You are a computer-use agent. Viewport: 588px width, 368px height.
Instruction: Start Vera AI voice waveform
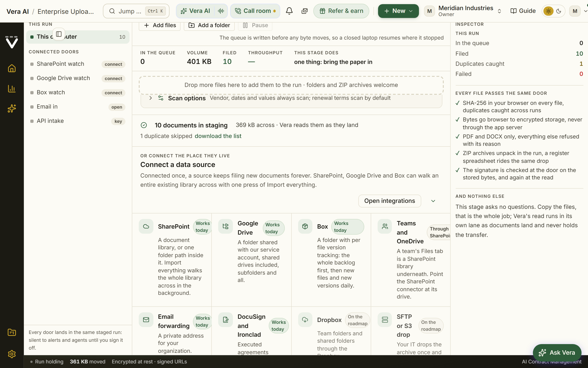click(x=221, y=11)
